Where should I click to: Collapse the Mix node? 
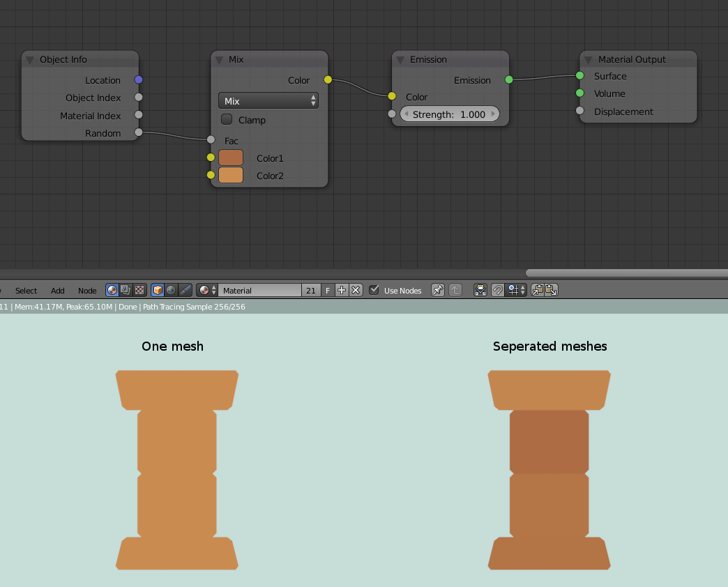tap(220, 60)
